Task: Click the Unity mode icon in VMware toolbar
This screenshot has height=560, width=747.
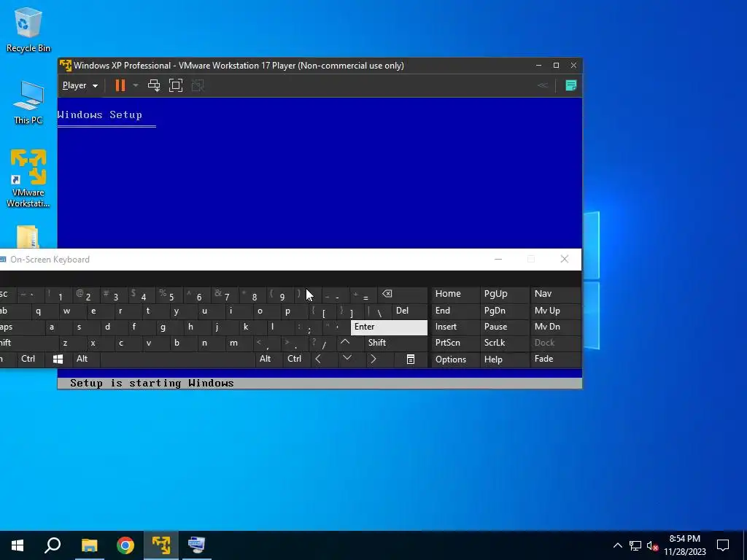Action: point(198,86)
